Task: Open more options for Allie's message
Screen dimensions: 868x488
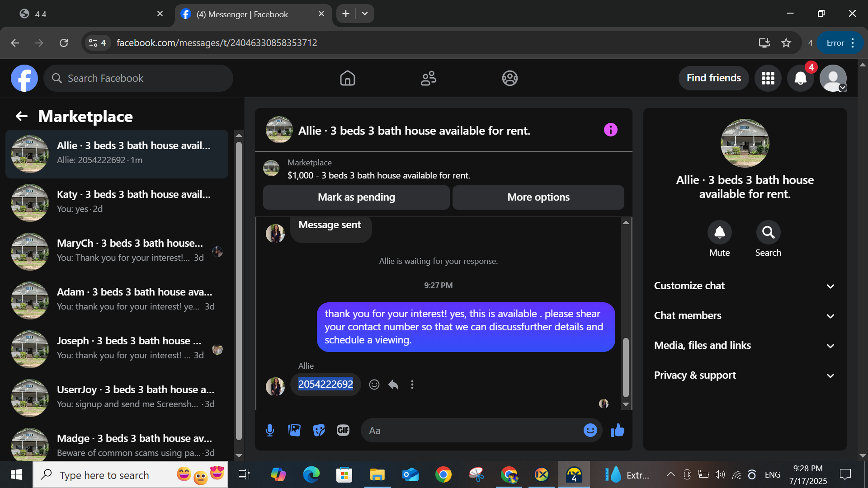Action: (412, 385)
